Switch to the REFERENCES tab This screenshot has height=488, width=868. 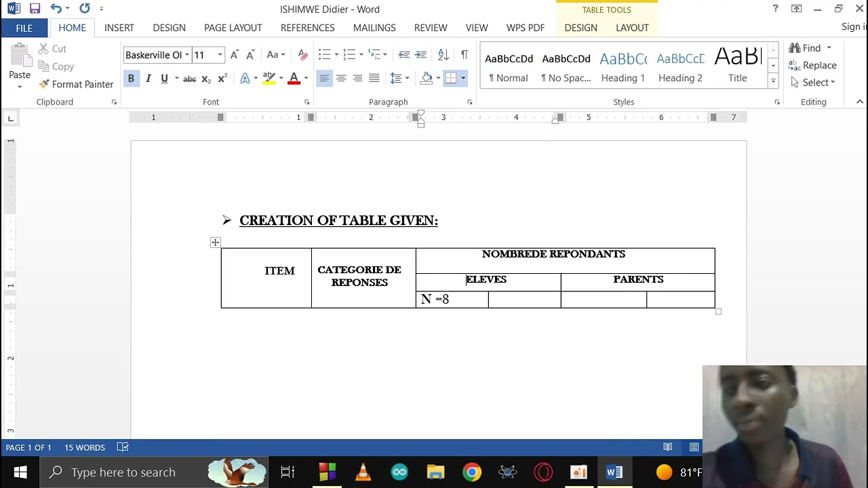(308, 28)
